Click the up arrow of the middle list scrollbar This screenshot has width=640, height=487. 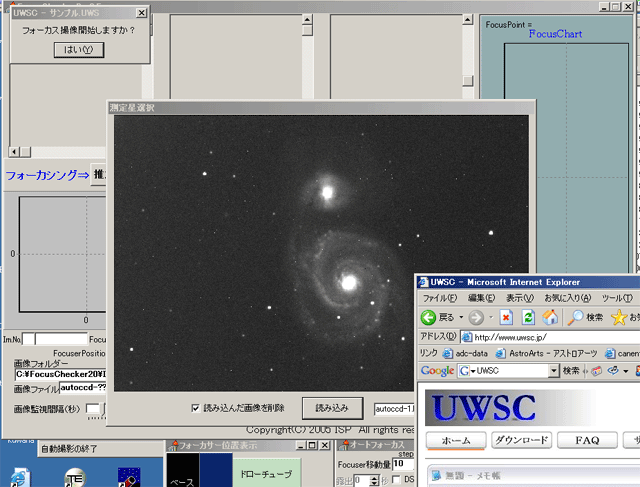click(307, 19)
